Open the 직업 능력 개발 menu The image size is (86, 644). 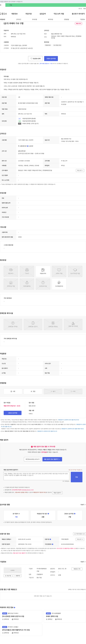click(x=59, y=14)
